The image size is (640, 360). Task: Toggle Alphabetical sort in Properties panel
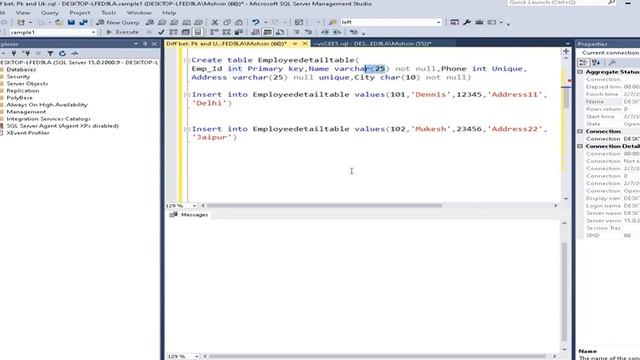[x=596, y=62]
